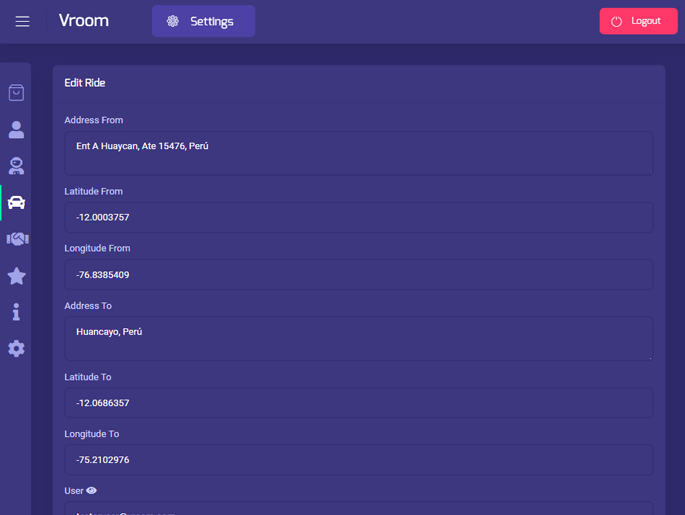Click into the Longitude From field
Screen dimensions: 685x515
click(358, 275)
